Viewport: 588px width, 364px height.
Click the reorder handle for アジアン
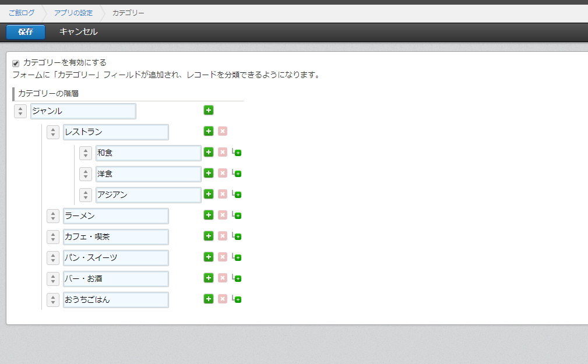tap(86, 195)
